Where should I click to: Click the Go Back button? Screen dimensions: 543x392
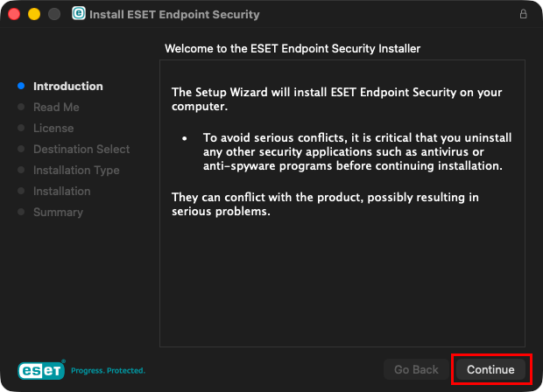tap(416, 369)
